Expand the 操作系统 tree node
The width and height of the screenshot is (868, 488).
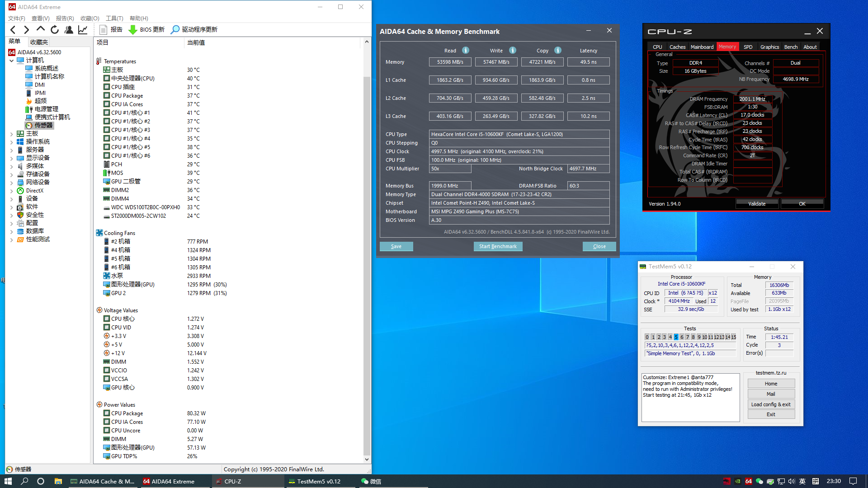pyautogui.click(x=12, y=142)
